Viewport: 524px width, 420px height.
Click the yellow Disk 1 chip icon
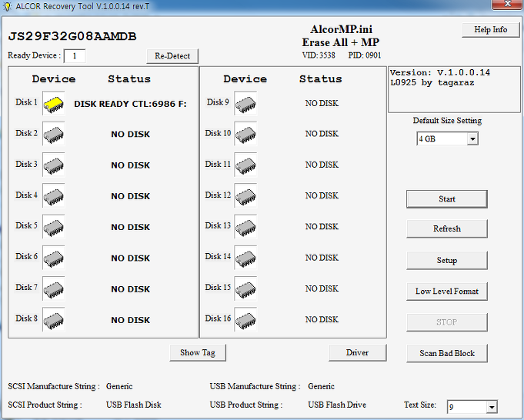(54, 104)
